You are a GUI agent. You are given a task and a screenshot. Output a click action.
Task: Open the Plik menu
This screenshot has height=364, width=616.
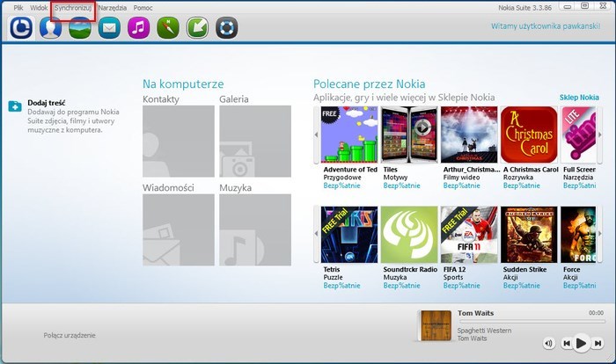18,8
